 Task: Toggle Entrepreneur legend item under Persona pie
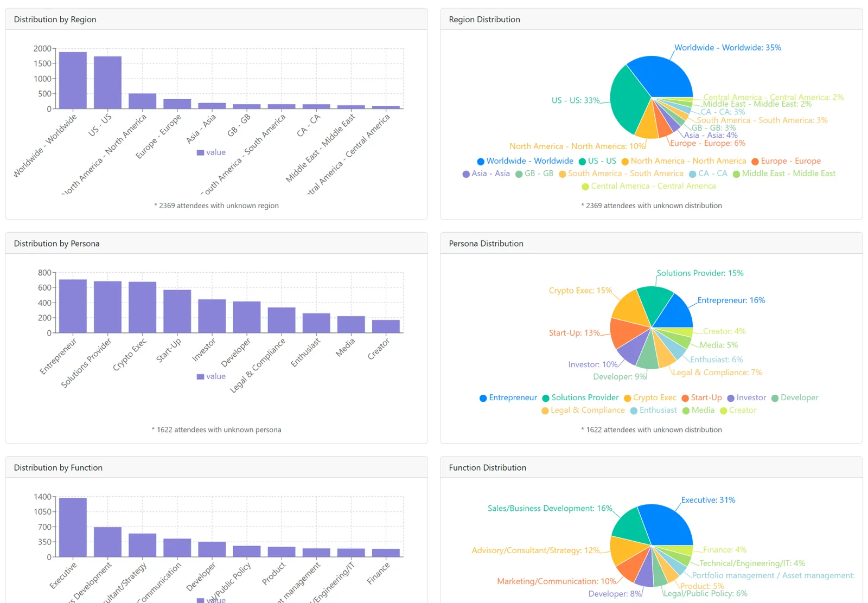pos(508,397)
